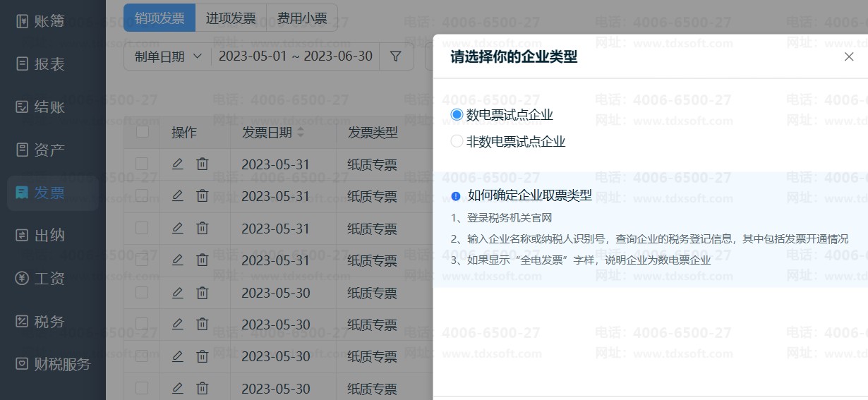This screenshot has height=400, width=868.
Task: Click the funnel filter icon
Action: pyautogui.click(x=396, y=56)
